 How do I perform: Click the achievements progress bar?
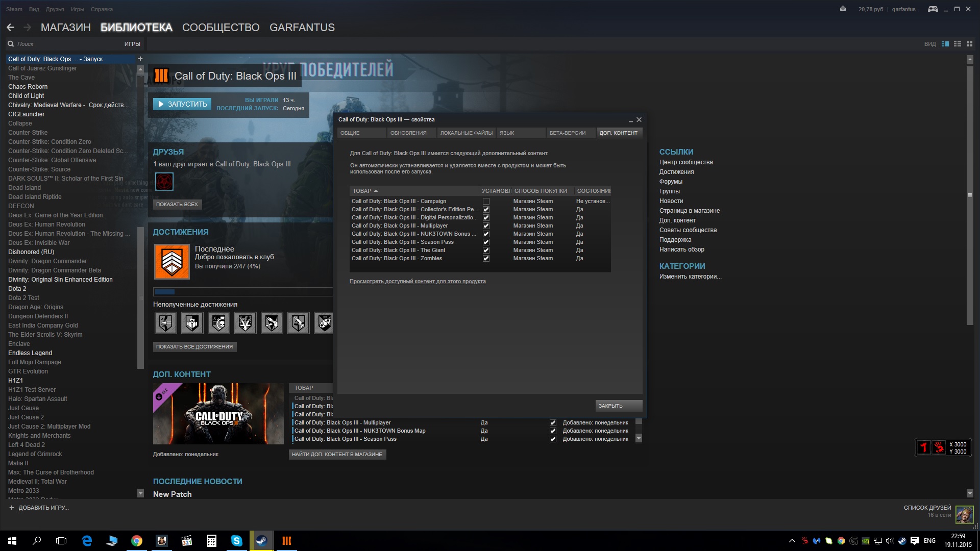pos(243,292)
